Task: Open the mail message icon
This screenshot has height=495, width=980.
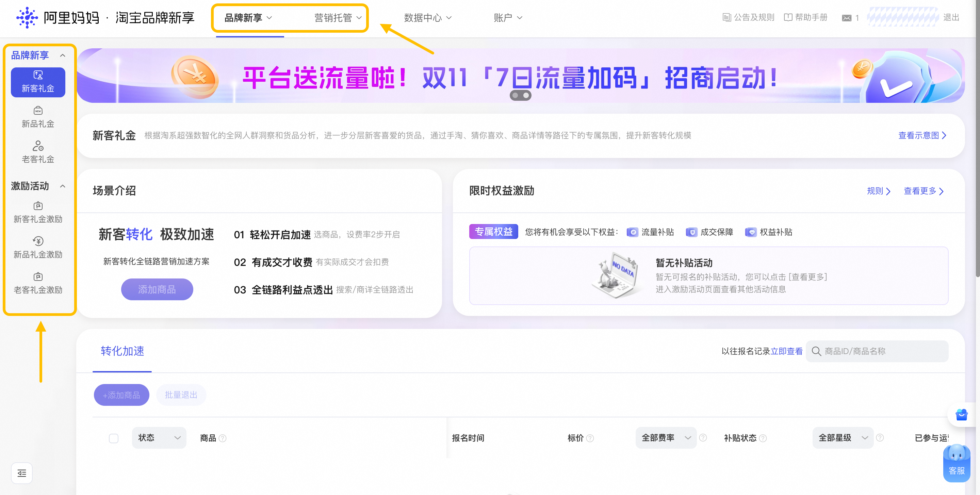Action: coord(847,18)
